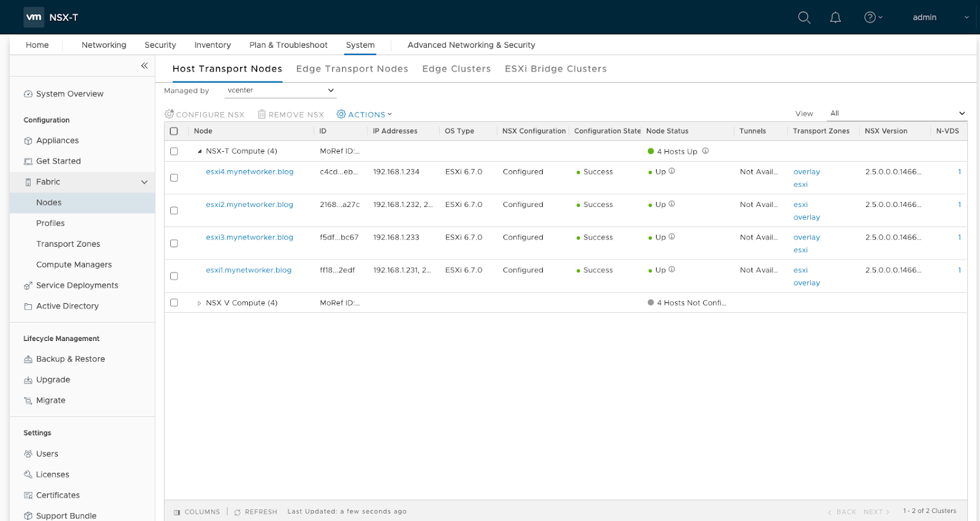The height and width of the screenshot is (521, 980).
Task: Click overlay transport zone link for esxi3
Action: tap(806, 238)
